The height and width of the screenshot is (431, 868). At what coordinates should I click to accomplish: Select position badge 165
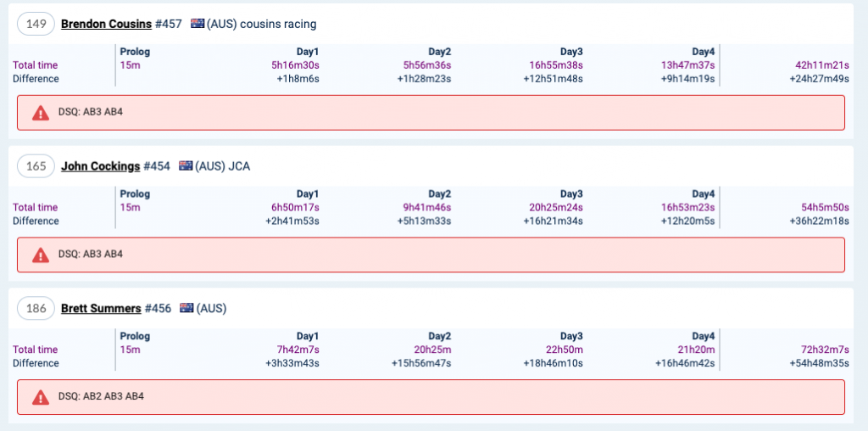[36, 166]
